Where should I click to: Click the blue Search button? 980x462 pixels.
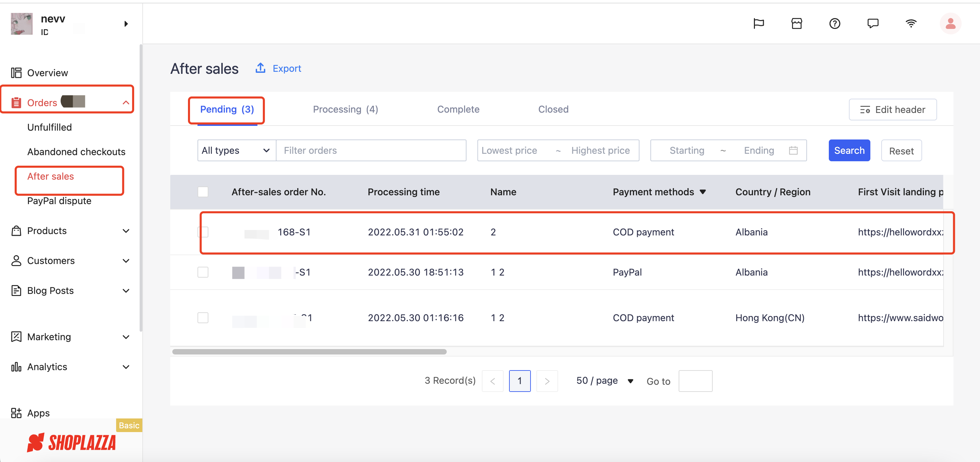(x=849, y=151)
